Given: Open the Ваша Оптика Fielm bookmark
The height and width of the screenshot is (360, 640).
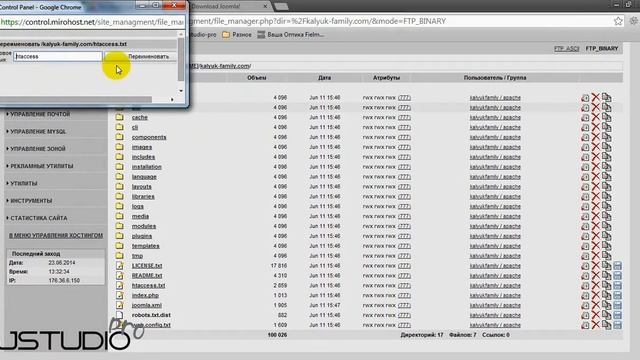Looking at the screenshot, I should [291, 35].
